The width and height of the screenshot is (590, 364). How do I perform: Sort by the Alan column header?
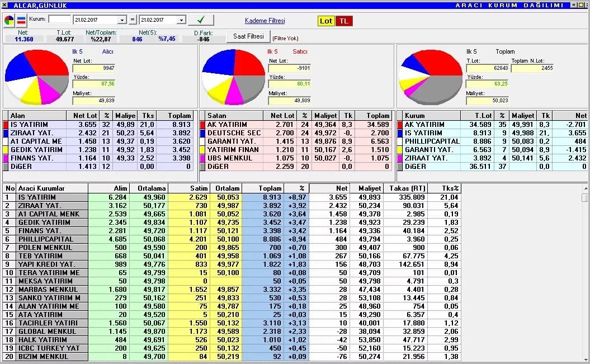[37, 116]
